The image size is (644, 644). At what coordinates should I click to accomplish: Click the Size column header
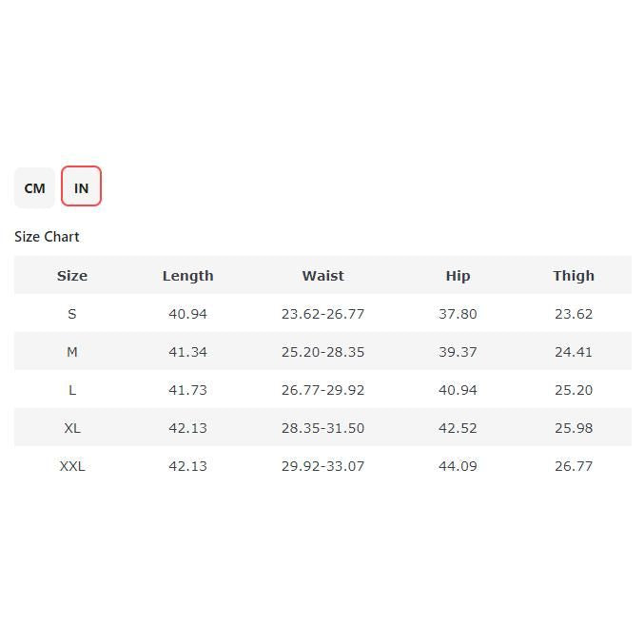coord(72,276)
